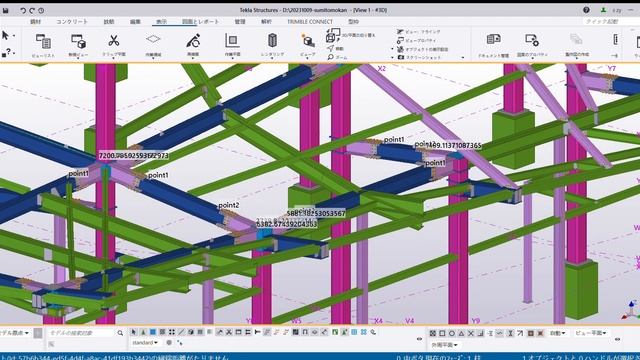Open the TRIMBLE CONNECT tab
The height and width of the screenshot is (360, 640).
pos(309,22)
